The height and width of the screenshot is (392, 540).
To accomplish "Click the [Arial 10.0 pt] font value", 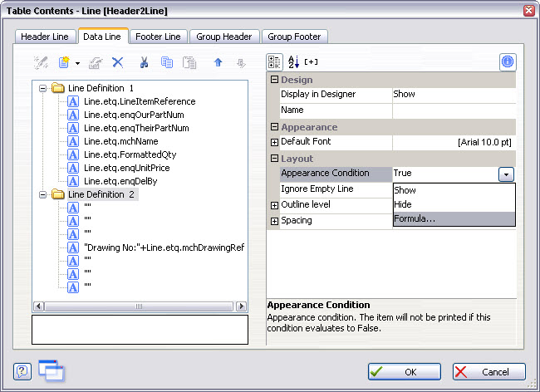I will pos(484,142).
